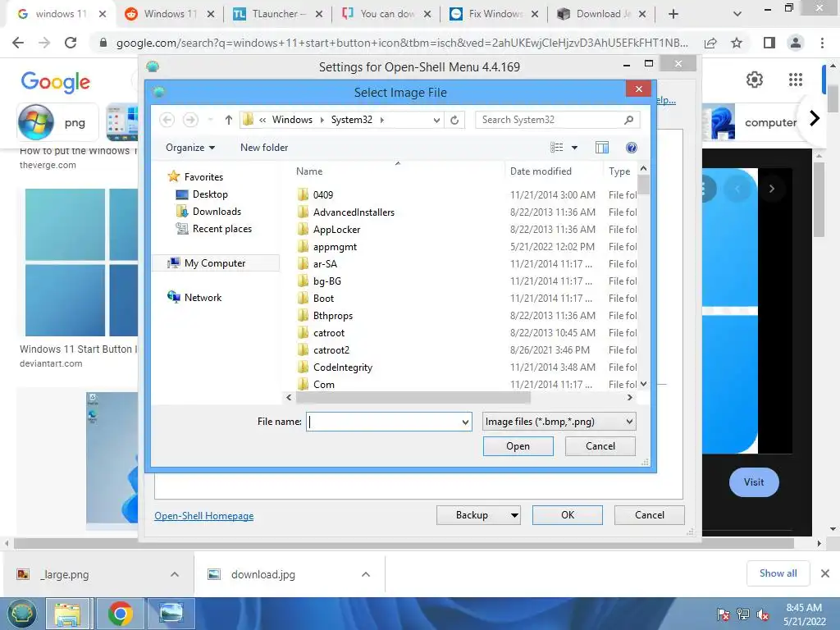This screenshot has width=840, height=630.
Task: Cancel the Select Image File dialog
Action: click(600, 446)
